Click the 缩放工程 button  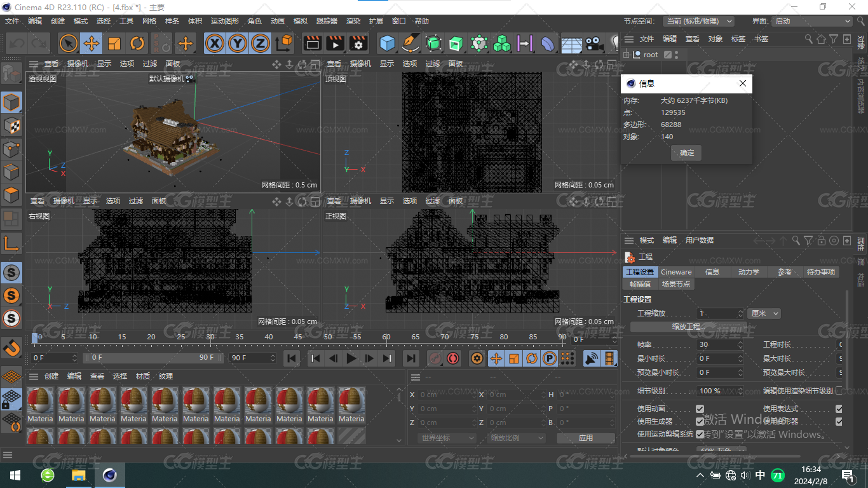(x=688, y=327)
